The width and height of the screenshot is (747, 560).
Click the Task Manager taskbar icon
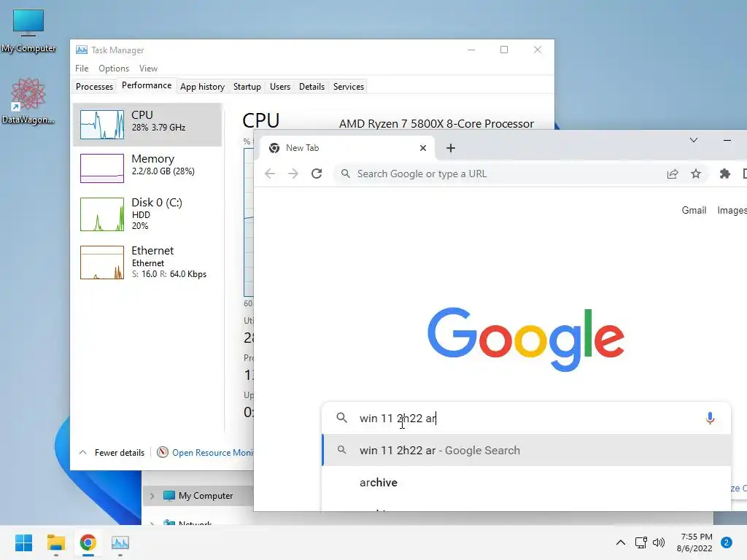pyautogui.click(x=120, y=542)
